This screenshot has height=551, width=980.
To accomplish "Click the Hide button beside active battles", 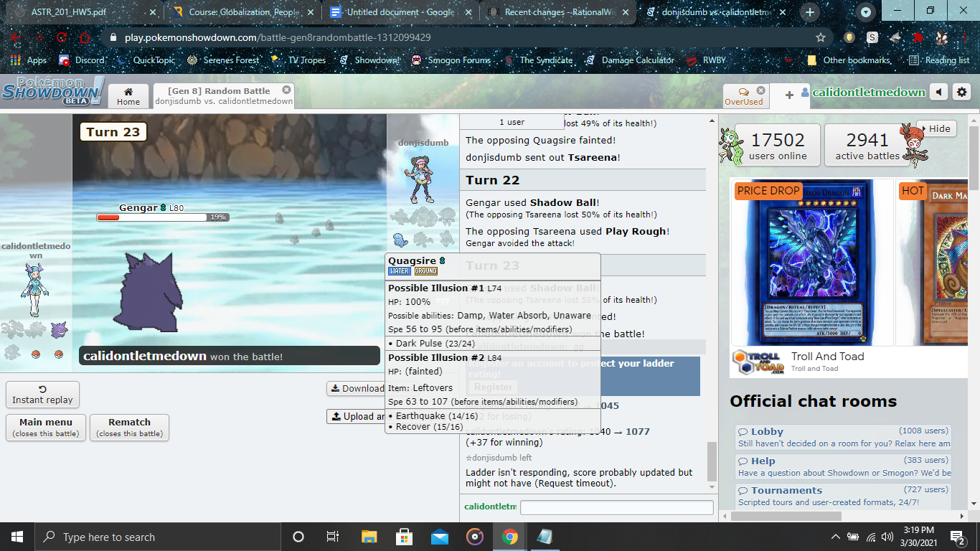I will tap(936, 129).
